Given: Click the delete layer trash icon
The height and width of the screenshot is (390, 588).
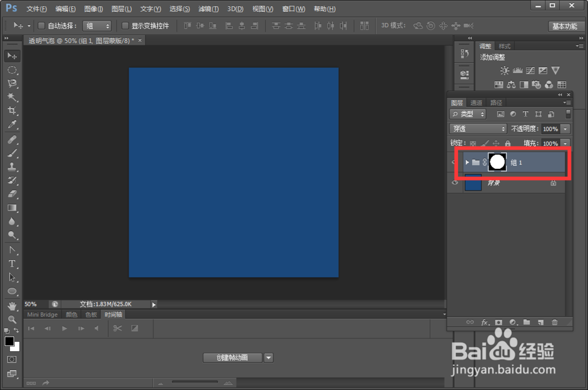Looking at the screenshot, I should 554,322.
